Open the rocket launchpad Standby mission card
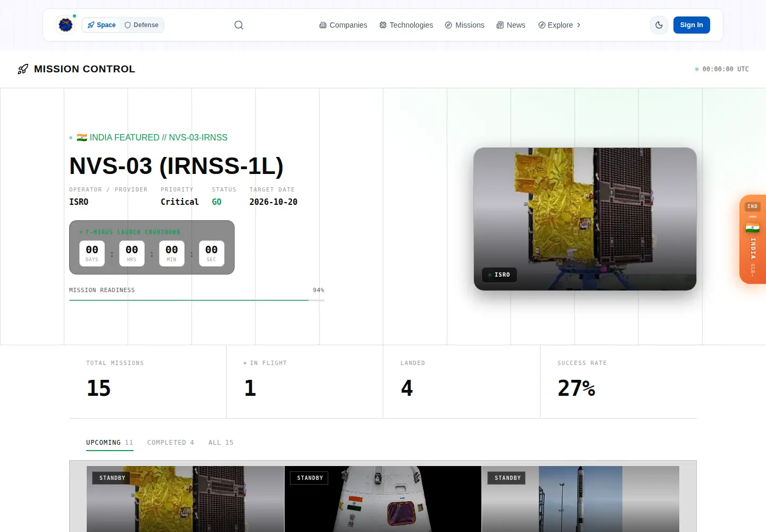Image resolution: width=766 pixels, height=532 pixels. point(580,499)
